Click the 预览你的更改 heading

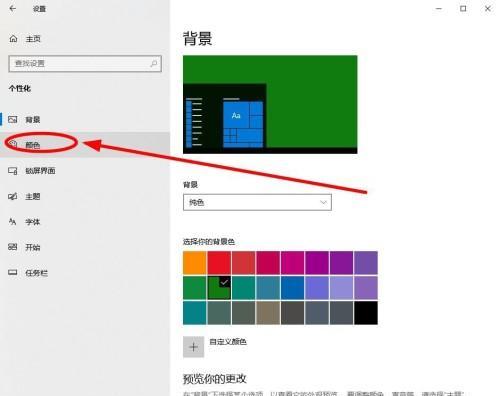point(215,379)
